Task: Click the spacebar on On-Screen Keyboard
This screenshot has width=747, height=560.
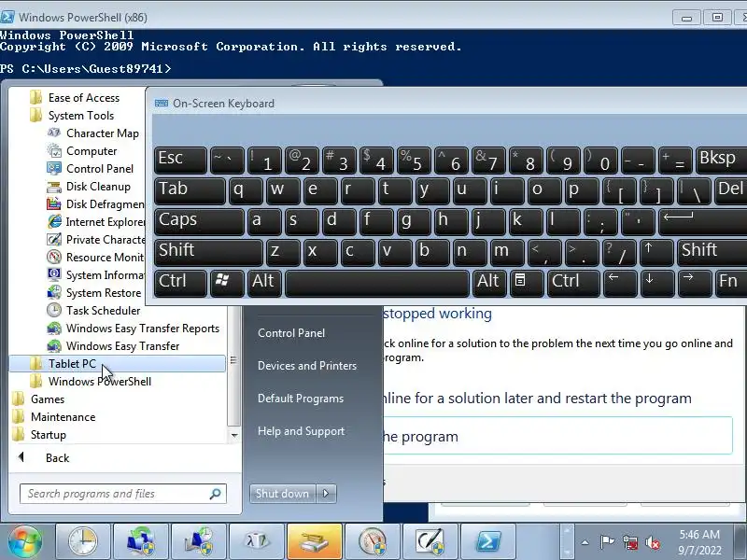Action: 377,283
